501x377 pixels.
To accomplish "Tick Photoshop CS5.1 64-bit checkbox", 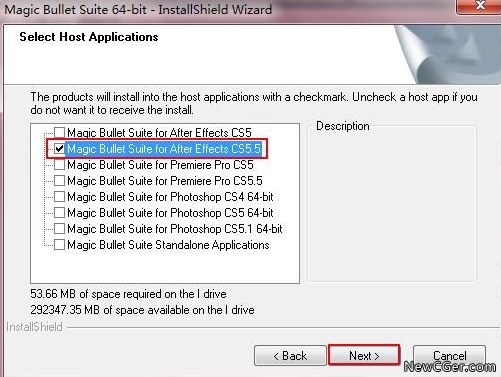I will (x=59, y=229).
